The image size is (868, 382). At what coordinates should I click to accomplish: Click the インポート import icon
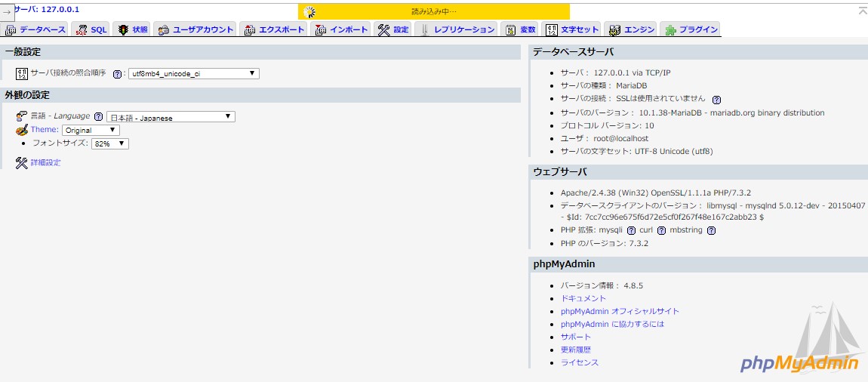point(321,30)
